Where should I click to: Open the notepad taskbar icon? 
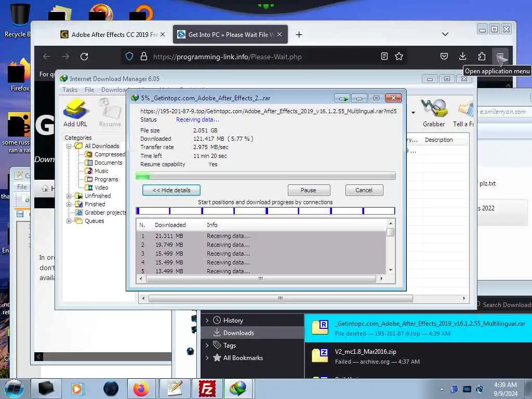175,389
